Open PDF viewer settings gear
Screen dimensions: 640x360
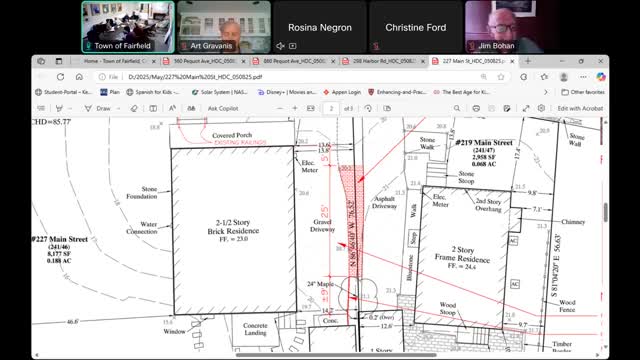541,109
